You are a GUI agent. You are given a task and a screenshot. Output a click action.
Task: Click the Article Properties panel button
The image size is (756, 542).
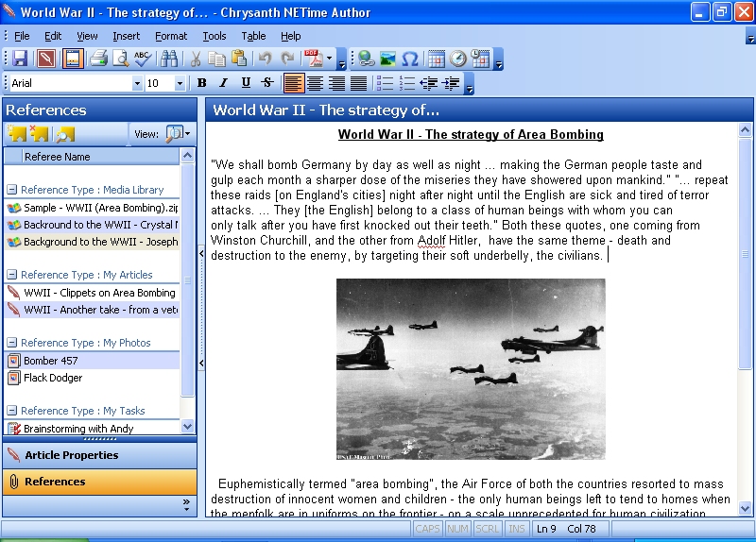[98, 455]
